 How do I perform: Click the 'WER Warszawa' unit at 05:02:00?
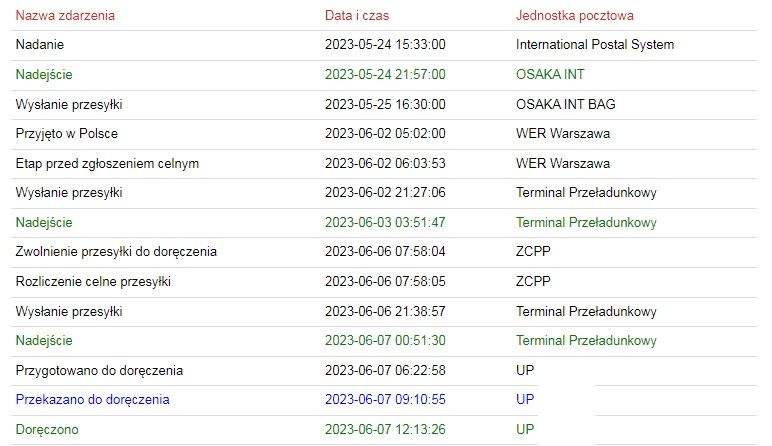tap(563, 133)
